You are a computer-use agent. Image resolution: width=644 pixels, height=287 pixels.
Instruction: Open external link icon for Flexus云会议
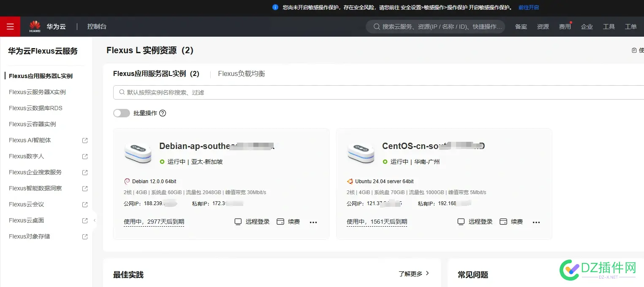click(85, 204)
